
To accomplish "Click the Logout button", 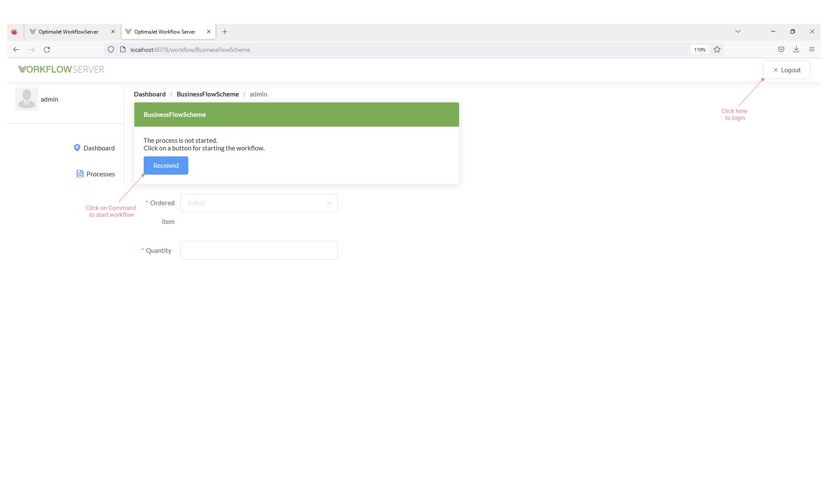I will tap(787, 70).
